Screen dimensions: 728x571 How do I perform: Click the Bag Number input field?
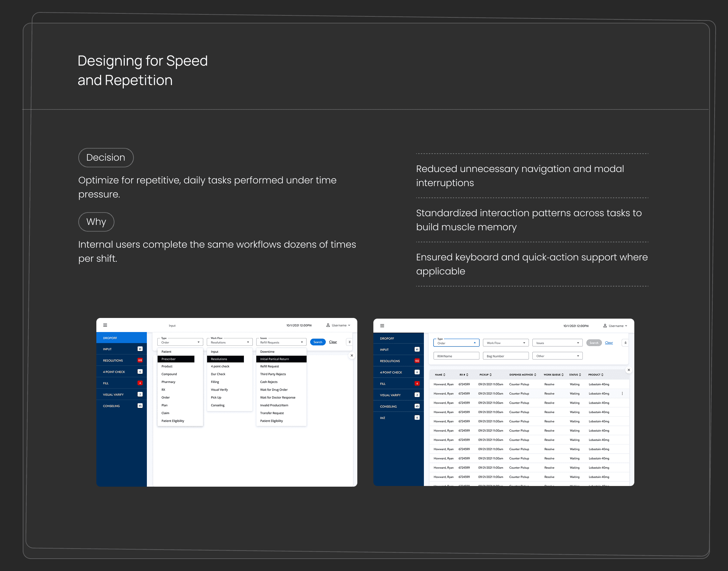pos(506,356)
